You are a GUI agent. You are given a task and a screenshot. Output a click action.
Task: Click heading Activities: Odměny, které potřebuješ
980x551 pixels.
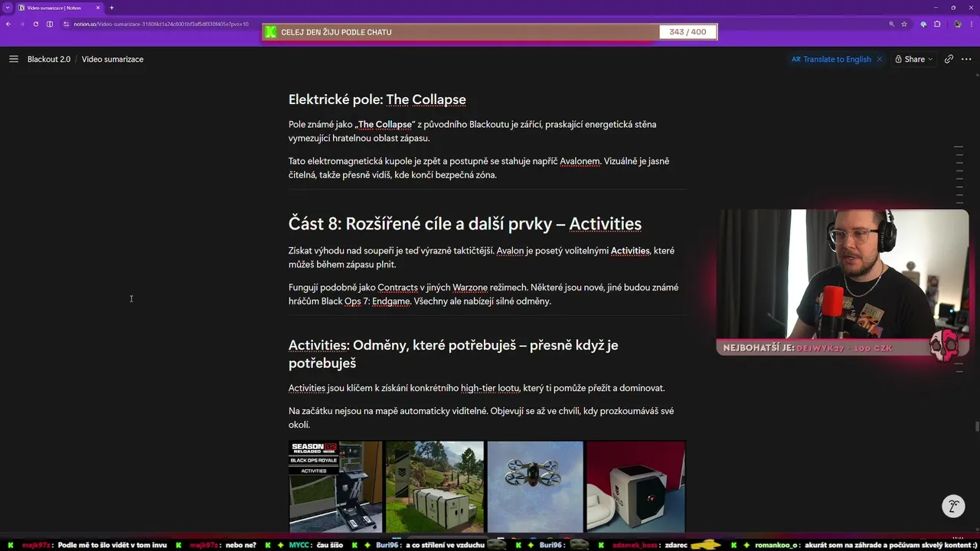[453, 354]
